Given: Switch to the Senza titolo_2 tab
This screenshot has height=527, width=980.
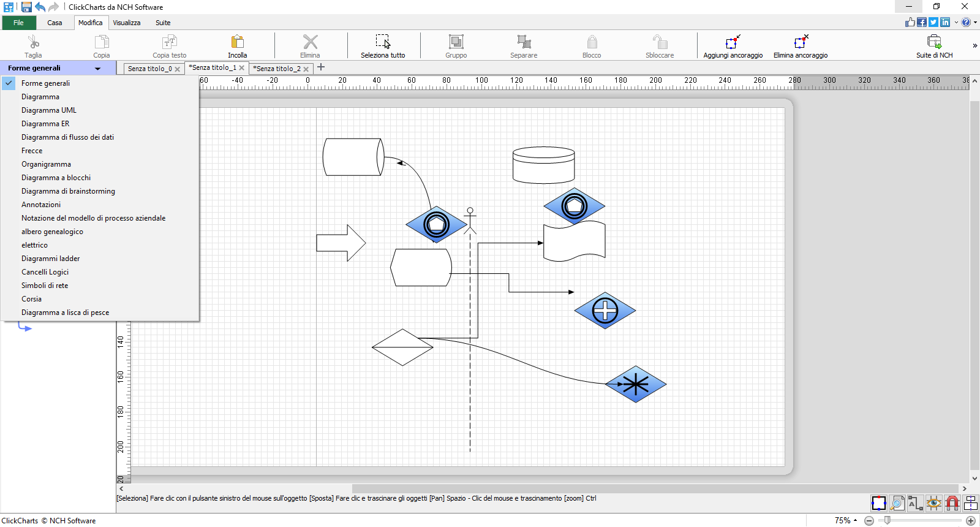Looking at the screenshot, I should pos(278,69).
